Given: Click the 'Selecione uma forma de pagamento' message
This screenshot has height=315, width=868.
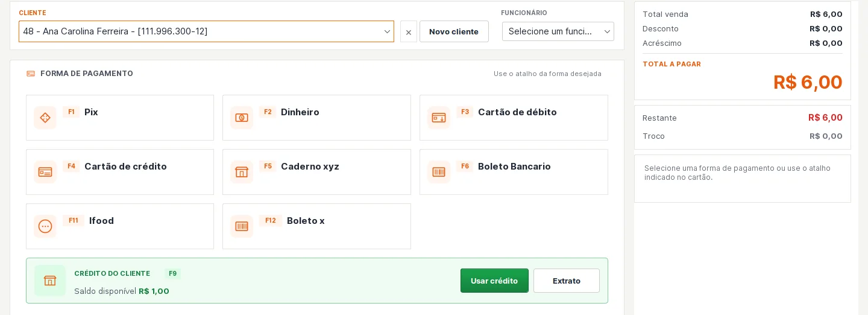Looking at the screenshot, I should [x=737, y=173].
